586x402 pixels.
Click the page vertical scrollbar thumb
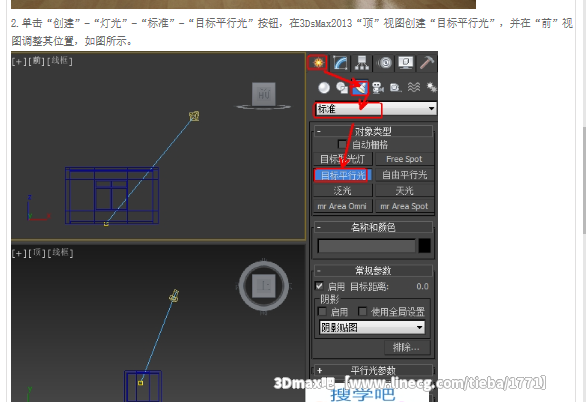pyautogui.click(x=584, y=180)
